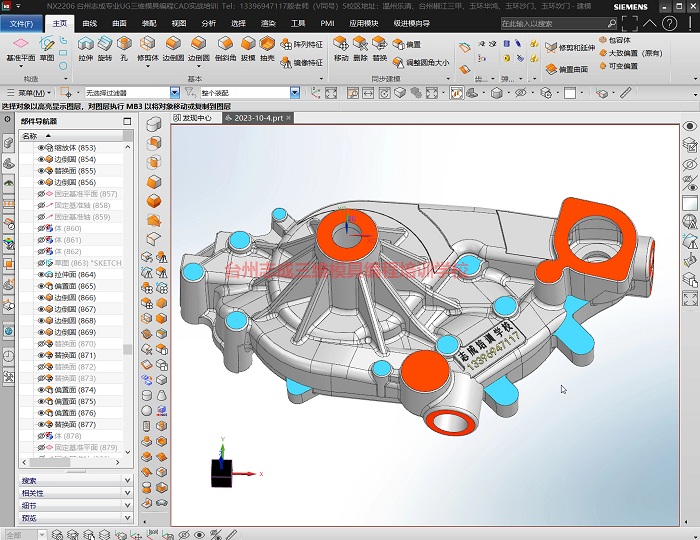Expand the 相关性 panel section
700x540 pixels.
click(x=76, y=493)
